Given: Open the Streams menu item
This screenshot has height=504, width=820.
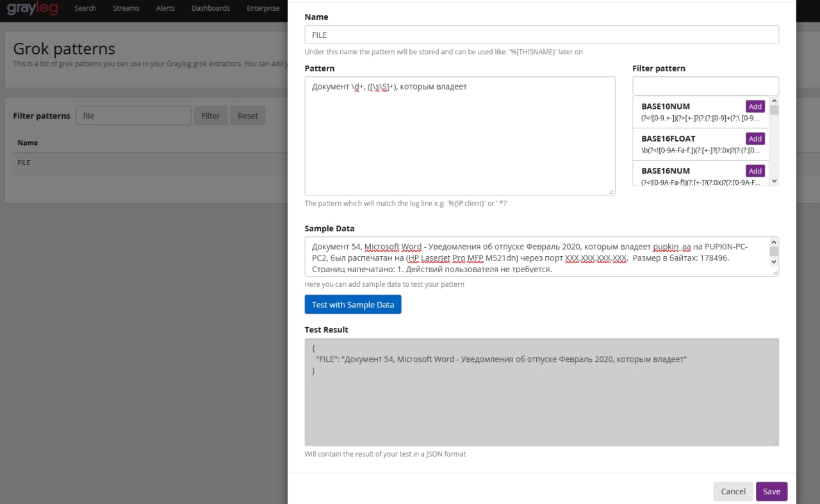Looking at the screenshot, I should tap(126, 8).
